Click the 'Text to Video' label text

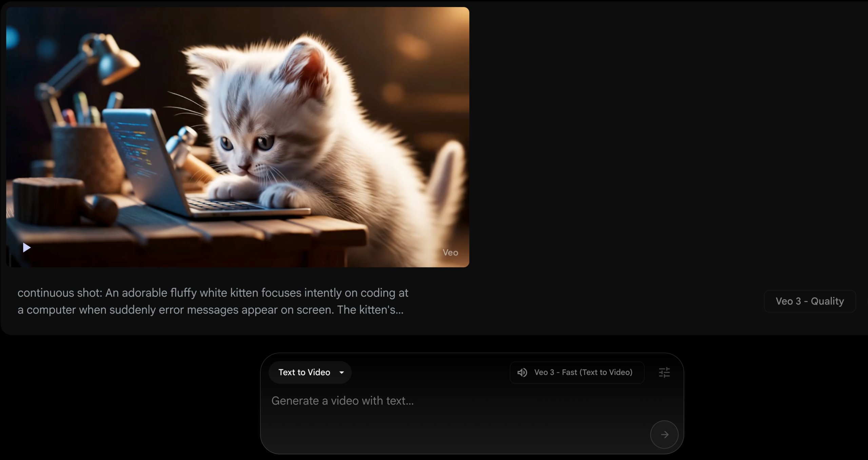click(304, 373)
